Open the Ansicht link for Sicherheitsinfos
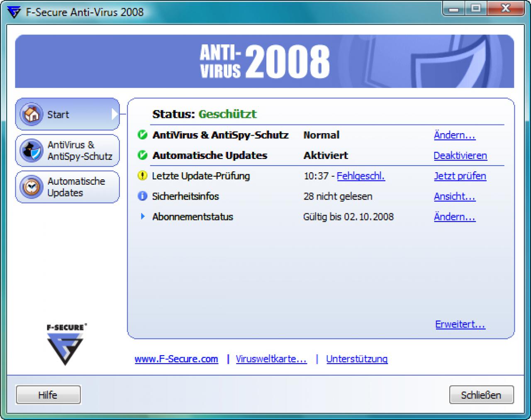531x420 pixels. point(455,196)
